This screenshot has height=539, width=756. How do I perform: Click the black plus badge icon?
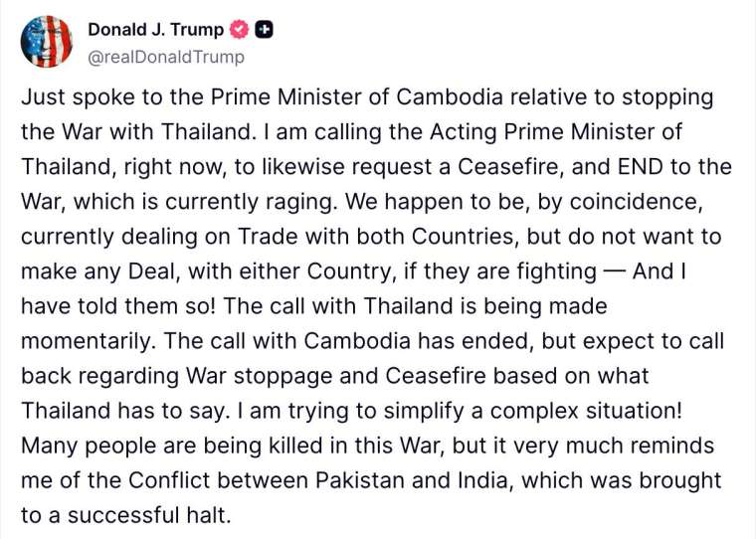click(x=264, y=30)
